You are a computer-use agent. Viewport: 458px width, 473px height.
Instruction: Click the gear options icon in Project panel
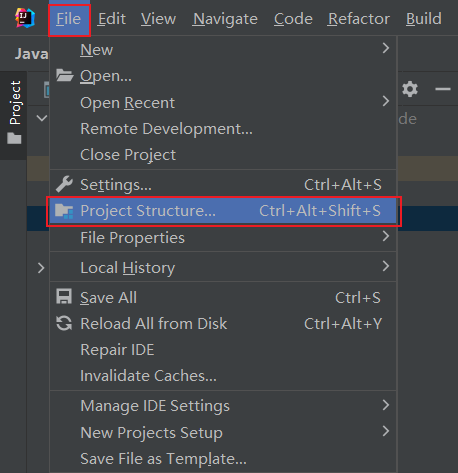(410, 89)
